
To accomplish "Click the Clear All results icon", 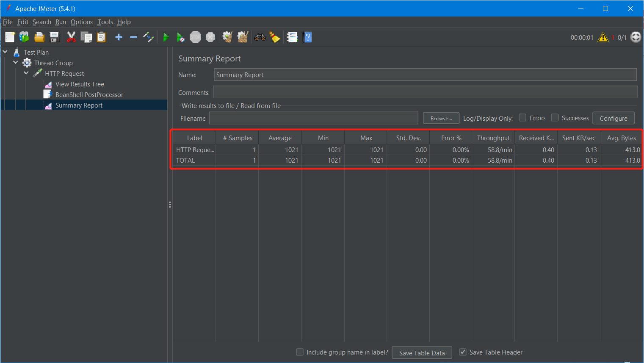I will coord(243,37).
